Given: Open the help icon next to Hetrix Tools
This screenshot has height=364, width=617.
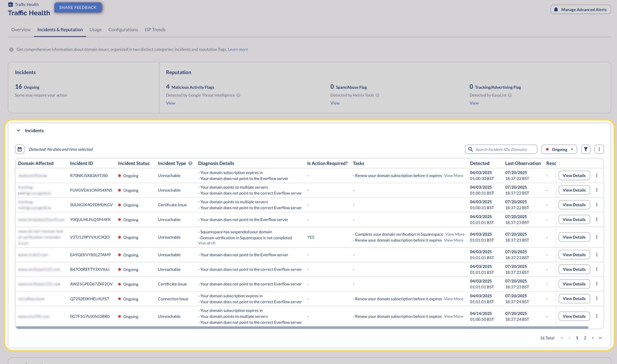Looking at the screenshot, I should coord(377,95).
